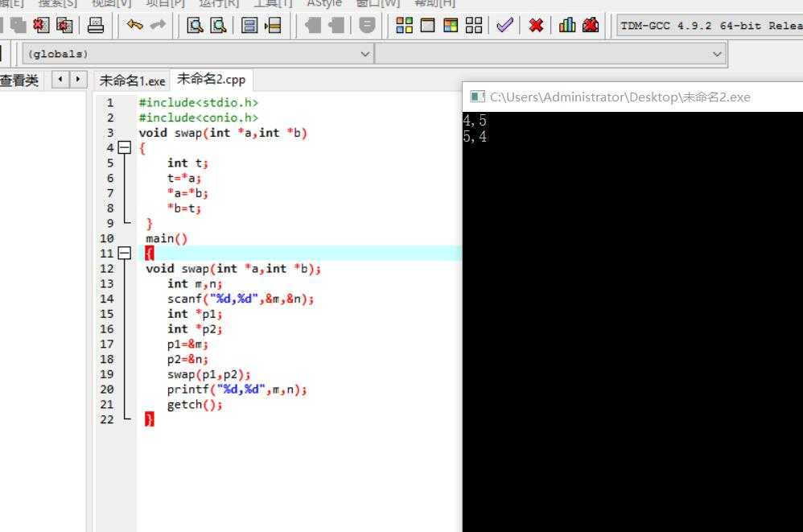Click line 12 swap prototype declaration

pos(233,269)
